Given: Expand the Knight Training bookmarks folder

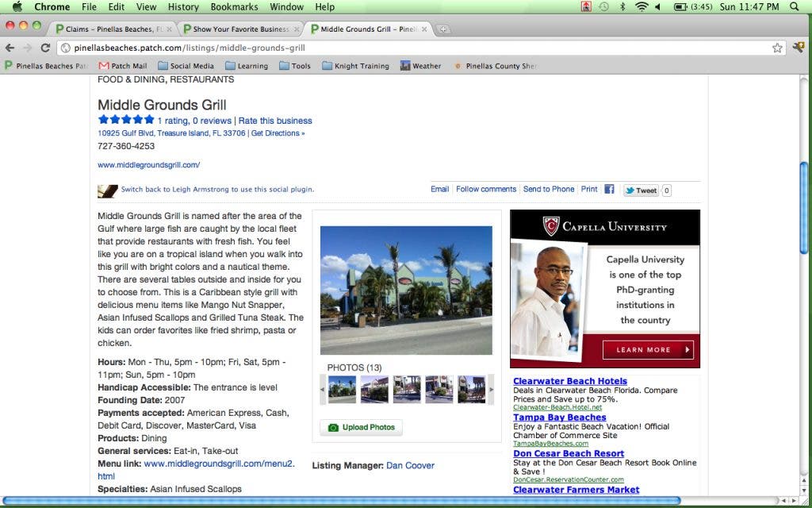Looking at the screenshot, I should click(x=354, y=66).
